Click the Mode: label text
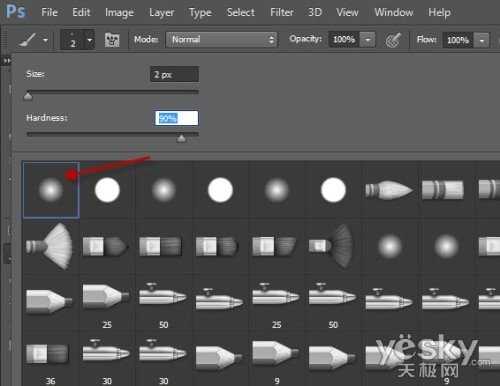The width and height of the screenshot is (500, 386). [x=146, y=39]
